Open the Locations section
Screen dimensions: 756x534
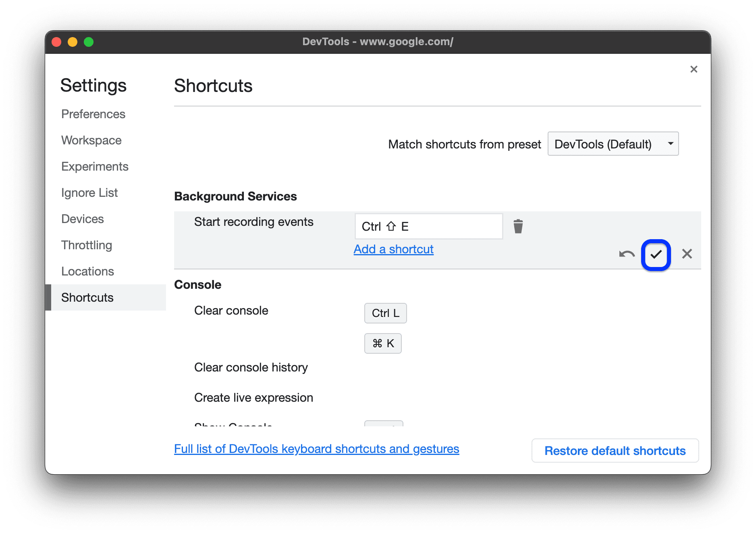87,271
